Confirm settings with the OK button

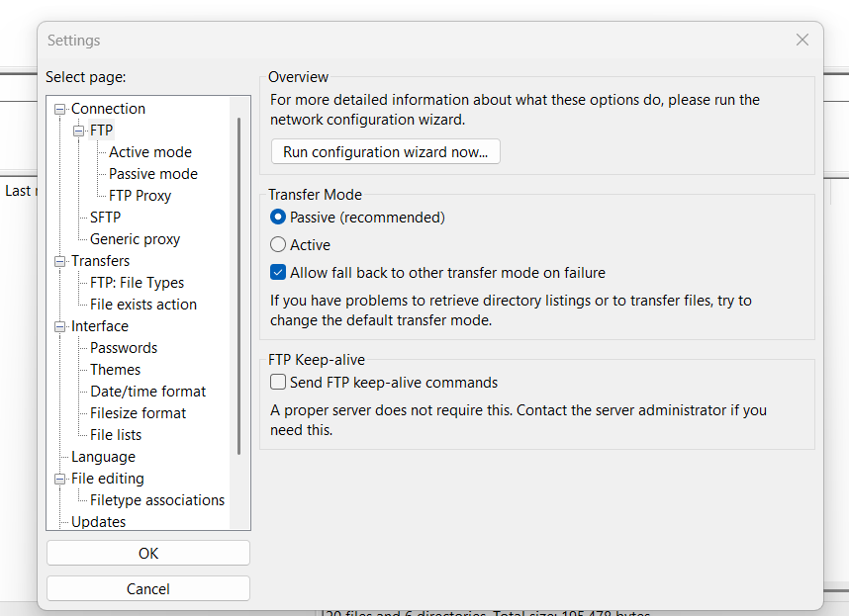pos(147,553)
